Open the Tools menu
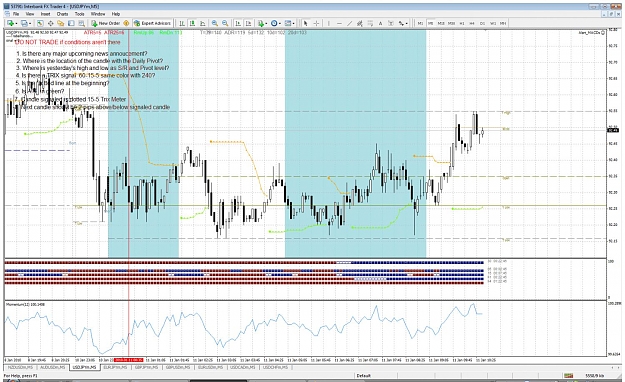Screen dimensions: 625x382 point(80,14)
